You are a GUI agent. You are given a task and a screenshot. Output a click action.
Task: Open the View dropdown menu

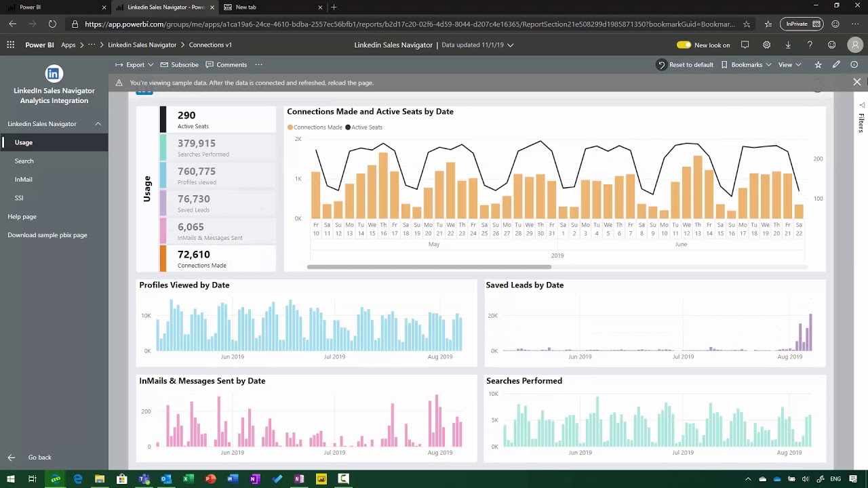pos(789,64)
